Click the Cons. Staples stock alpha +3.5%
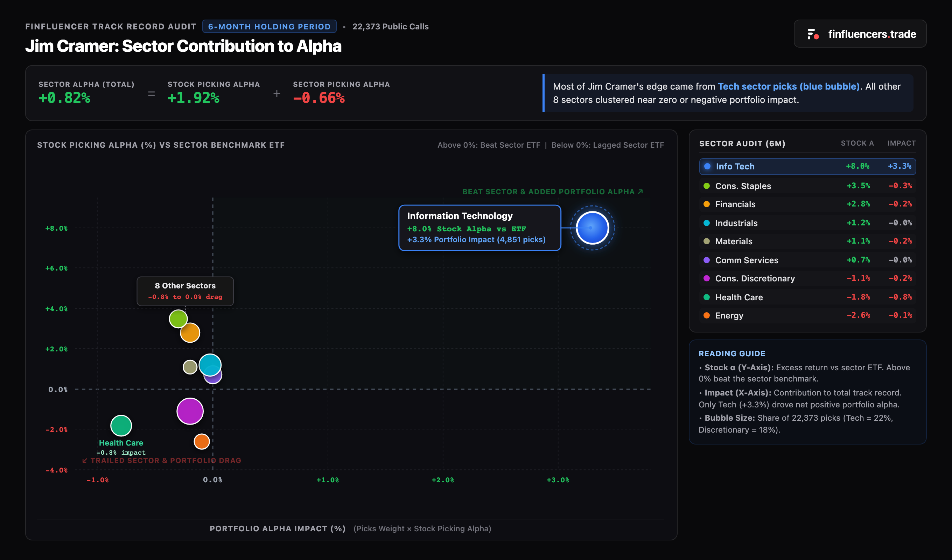952x560 pixels. pyautogui.click(x=858, y=185)
